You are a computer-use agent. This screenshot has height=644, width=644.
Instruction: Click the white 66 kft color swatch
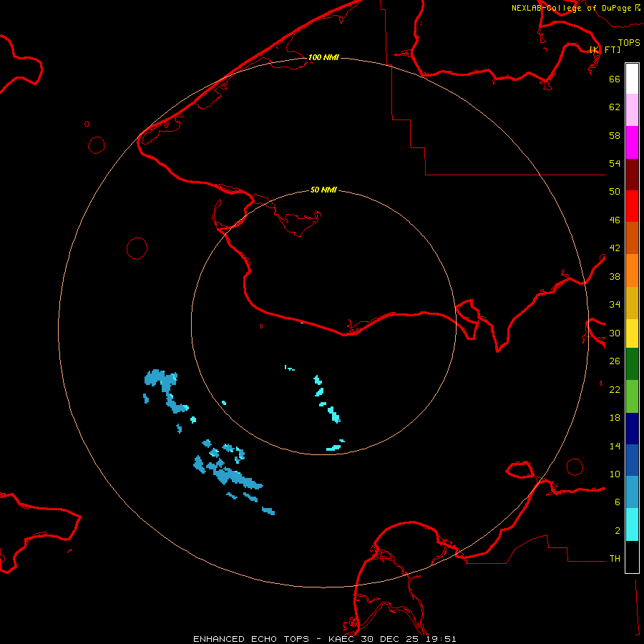click(x=632, y=79)
